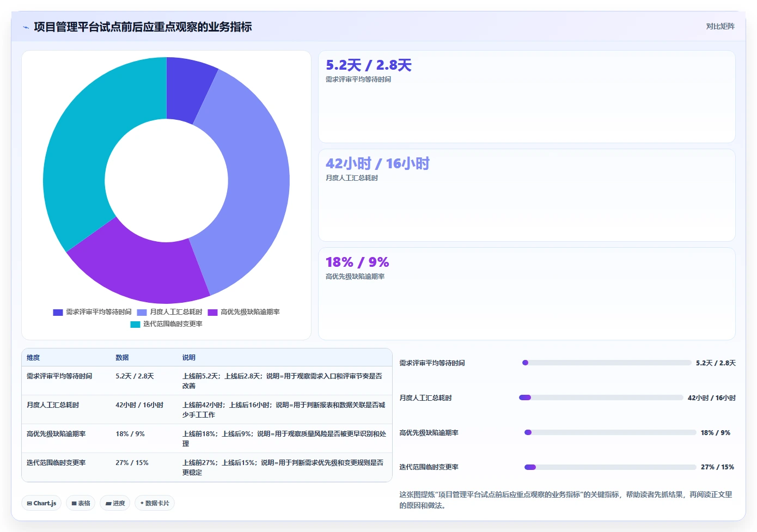Click progress row label 迭代范围临时变更率
Image resolution: width=757 pixels, height=532 pixels.
coord(429,467)
